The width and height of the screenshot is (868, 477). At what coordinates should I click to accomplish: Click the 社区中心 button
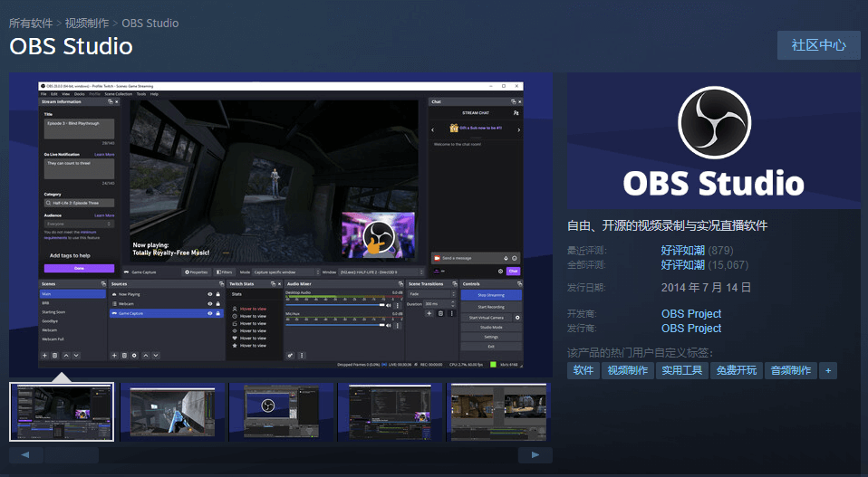(x=819, y=45)
